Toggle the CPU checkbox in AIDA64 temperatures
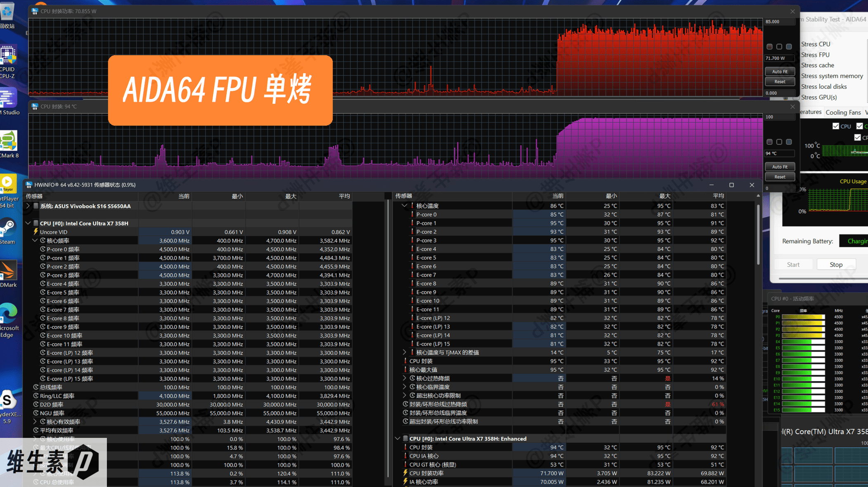The height and width of the screenshot is (487, 868). point(836,126)
